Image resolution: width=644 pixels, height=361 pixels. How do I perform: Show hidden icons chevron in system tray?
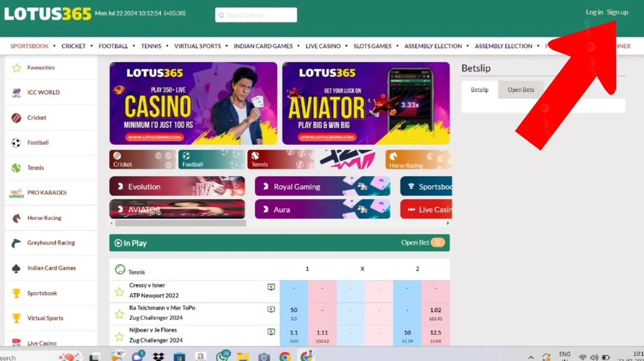(531, 357)
